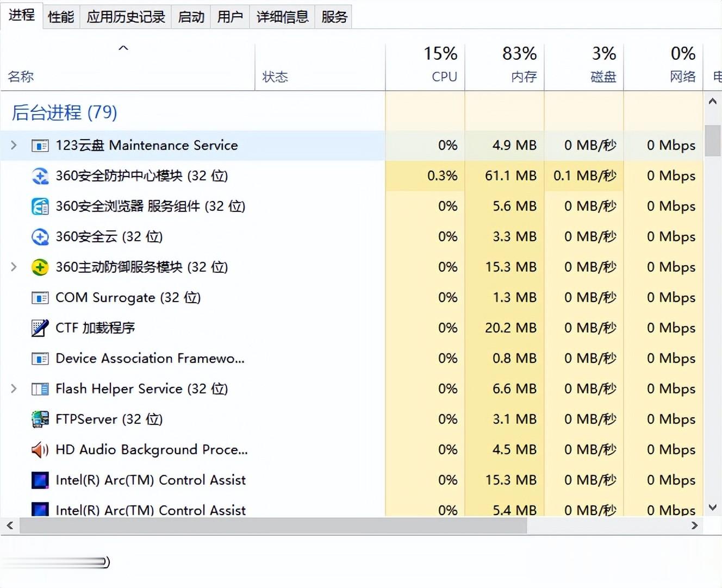Click the COM Surrogate process icon

coord(40,298)
